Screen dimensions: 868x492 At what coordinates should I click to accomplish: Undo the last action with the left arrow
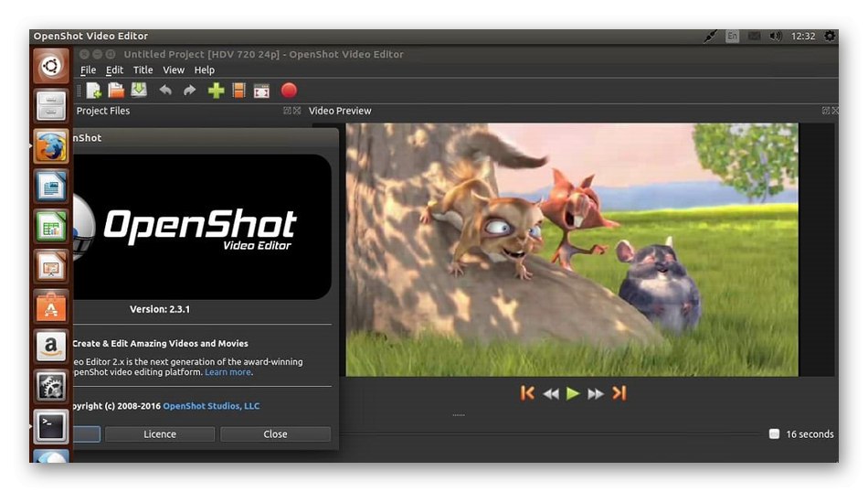pyautogui.click(x=165, y=91)
